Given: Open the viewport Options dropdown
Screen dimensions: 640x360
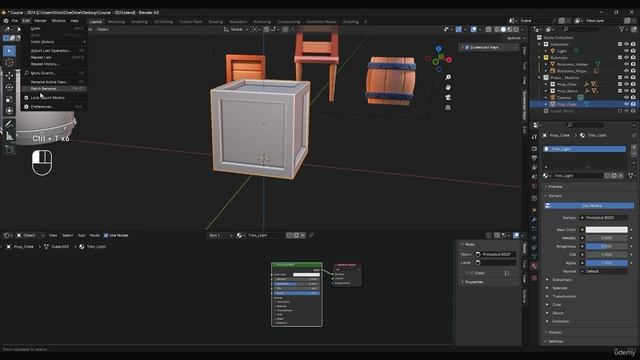Looking at the screenshot, I should tap(516, 38).
